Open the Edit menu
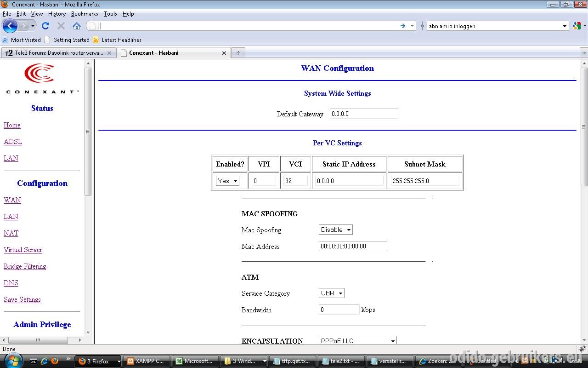Image resolution: width=588 pixels, height=368 pixels. pyautogui.click(x=21, y=14)
